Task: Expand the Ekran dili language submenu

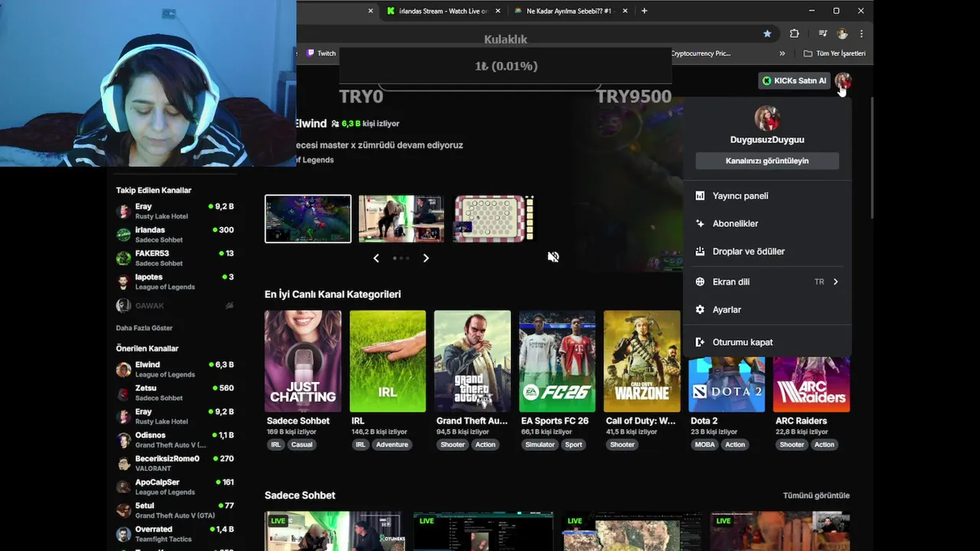Action: tap(766, 282)
